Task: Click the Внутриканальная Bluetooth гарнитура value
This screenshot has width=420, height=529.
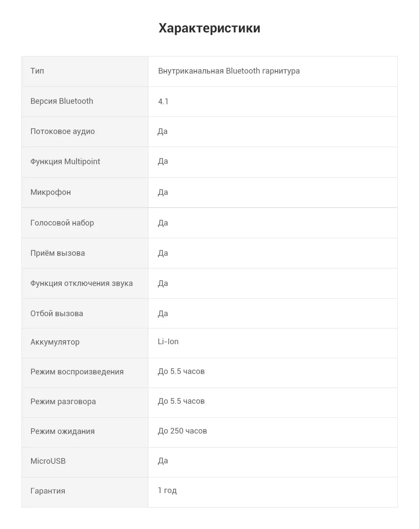Action: (229, 71)
